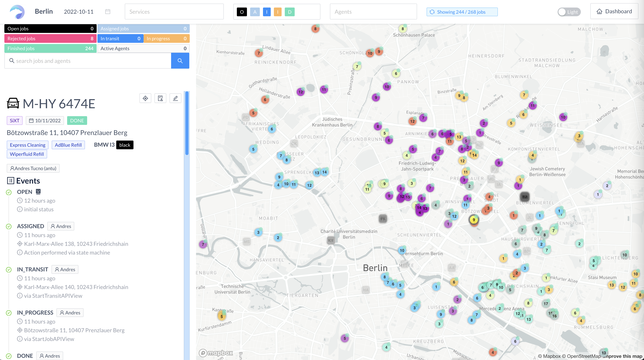Click the pencil edit job icon
Viewport: 644px width, 360px height.
(175, 98)
